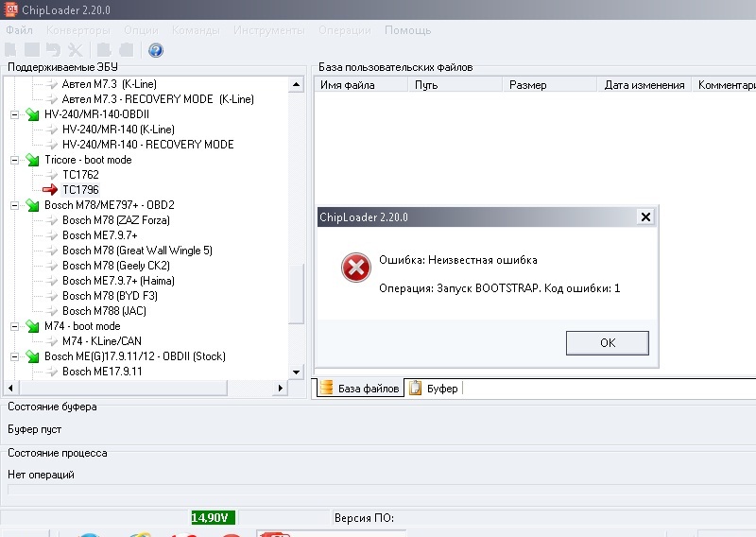Click the red arrow beside TC1796
Screen dimensions: 756x537
50,190
